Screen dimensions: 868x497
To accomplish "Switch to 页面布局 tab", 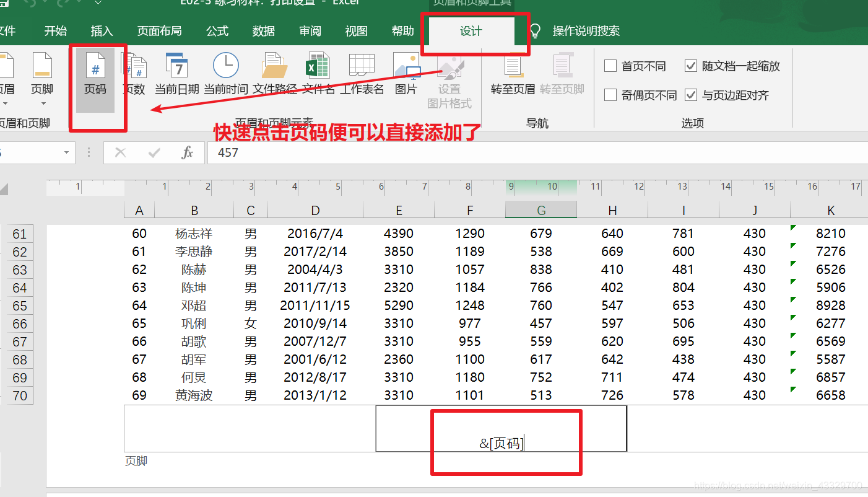I will point(159,31).
